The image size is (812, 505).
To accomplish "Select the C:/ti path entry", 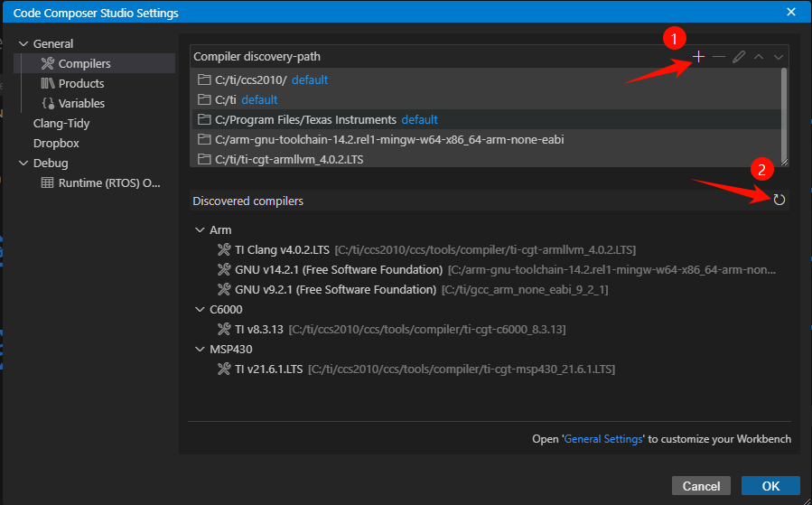I will (487, 99).
